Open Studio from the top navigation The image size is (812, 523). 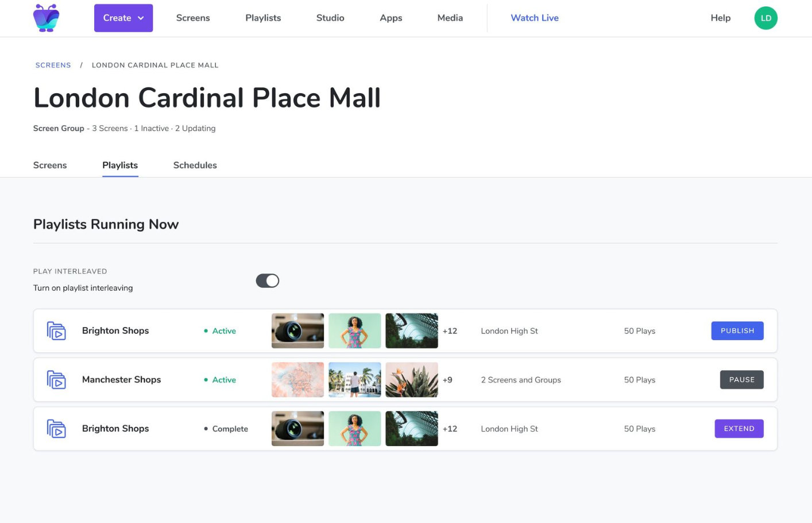pos(330,18)
